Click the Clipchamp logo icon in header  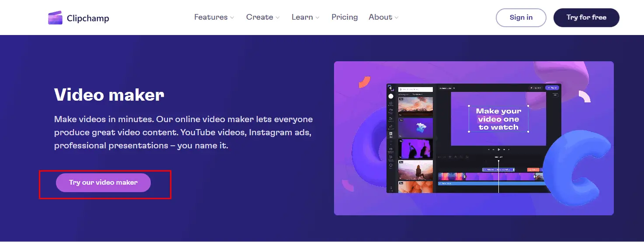coord(55,18)
